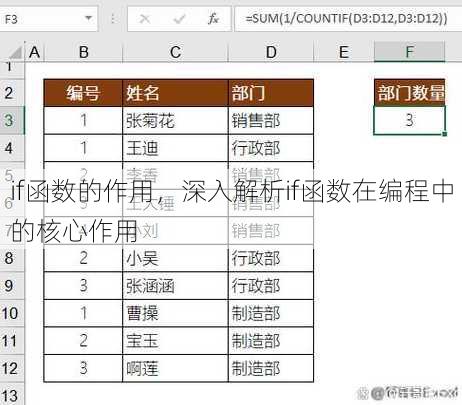Click the 姓名 header cell
Image resolution: width=462 pixels, height=405 pixels.
click(175, 93)
